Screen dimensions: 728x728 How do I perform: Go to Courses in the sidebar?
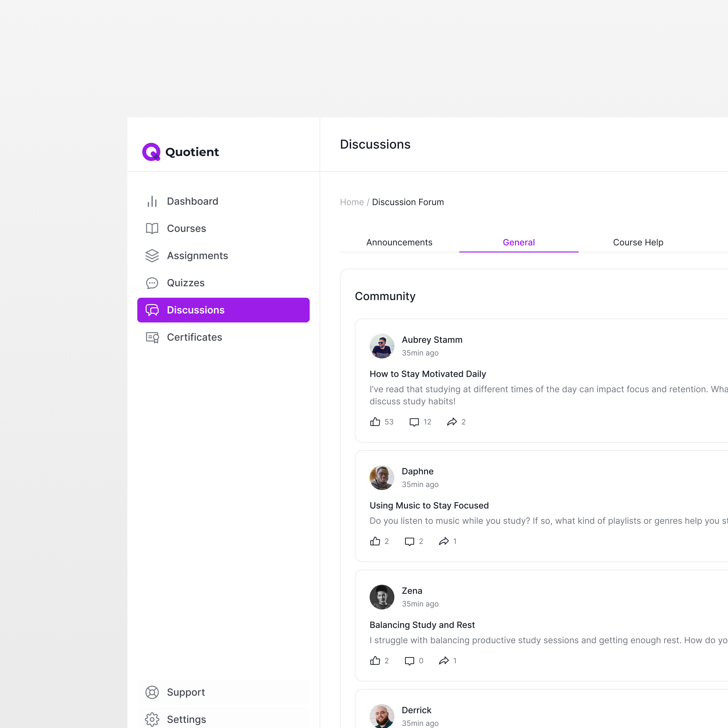click(x=186, y=228)
